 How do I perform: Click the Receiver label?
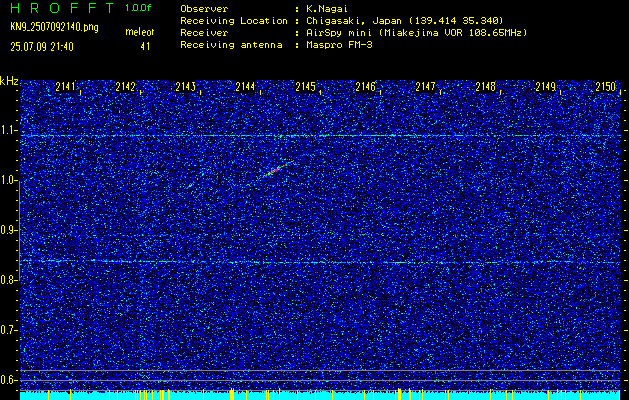(x=204, y=33)
